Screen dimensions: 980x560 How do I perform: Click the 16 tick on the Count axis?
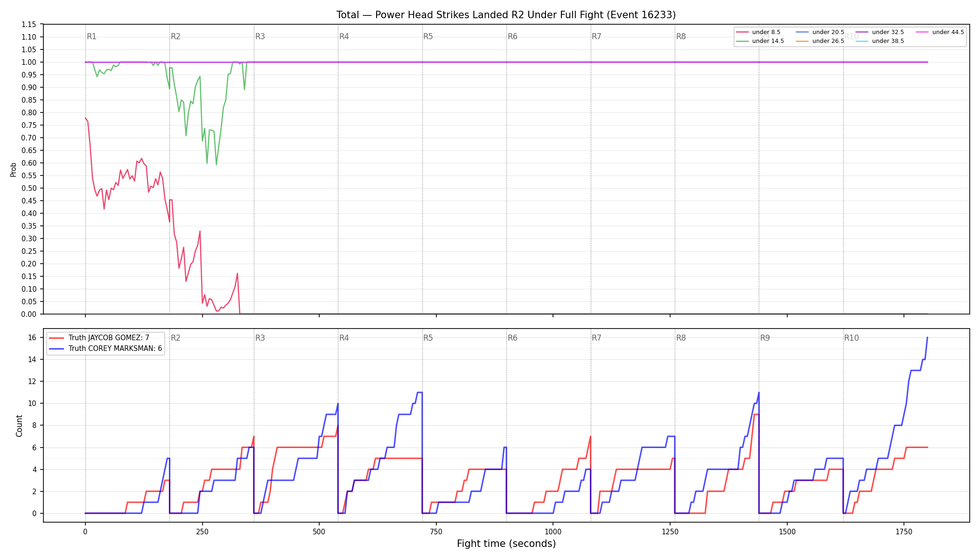32,338
